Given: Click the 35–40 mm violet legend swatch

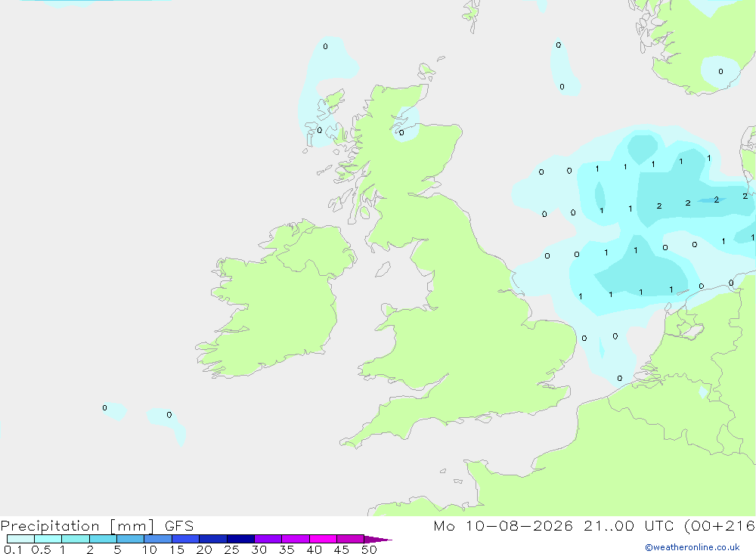Looking at the screenshot, I should coord(296,539).
